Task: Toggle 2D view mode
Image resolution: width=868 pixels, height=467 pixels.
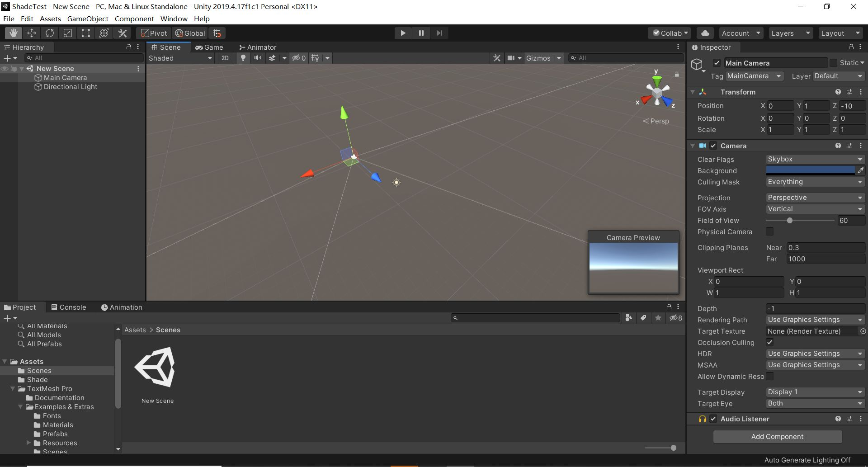Action: [x=225, y=58]
